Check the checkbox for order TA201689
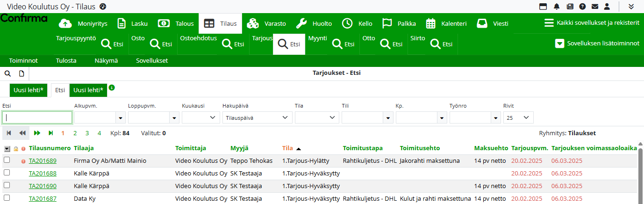644x204 pixels. pos(7,160)
